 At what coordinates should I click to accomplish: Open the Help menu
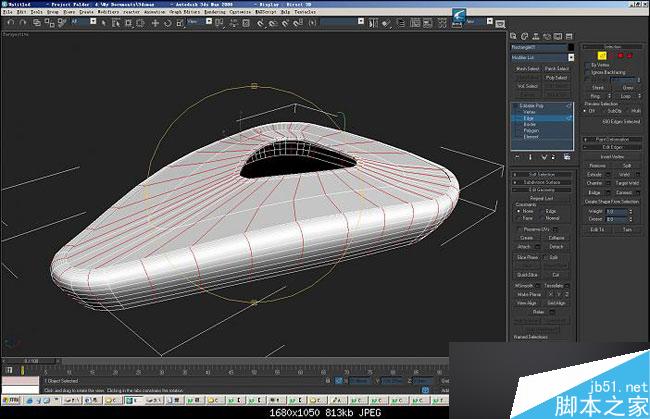pos(286,12)
